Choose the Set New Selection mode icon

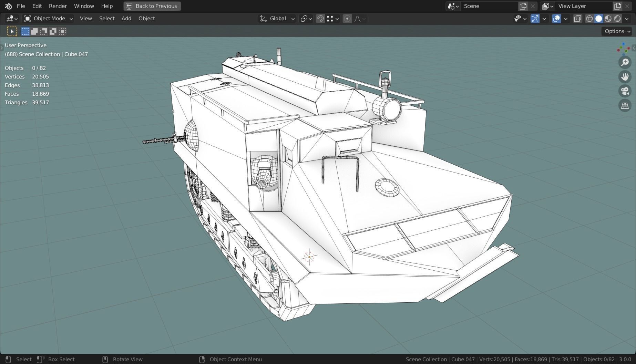coord(25,31)
